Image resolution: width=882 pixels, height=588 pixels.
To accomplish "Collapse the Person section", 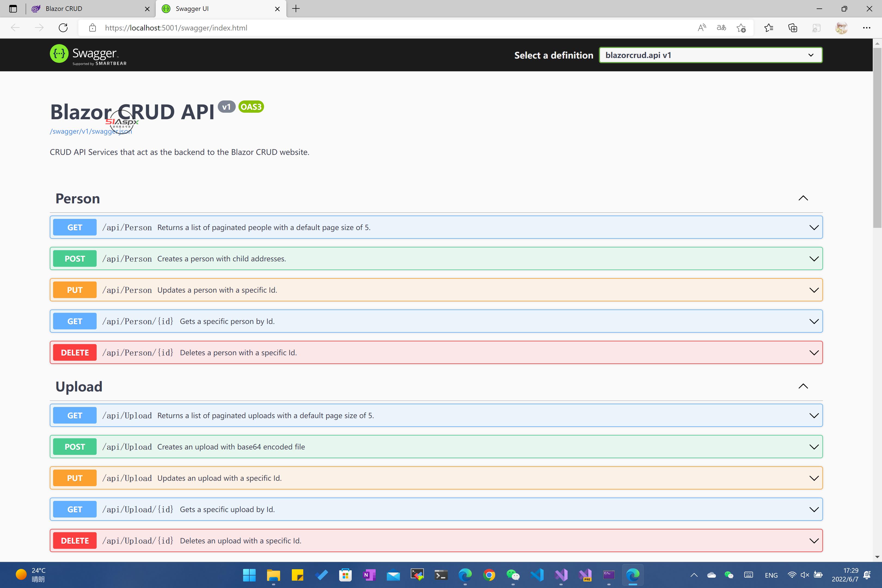I will pyautogui.click(x=803, y=198).
